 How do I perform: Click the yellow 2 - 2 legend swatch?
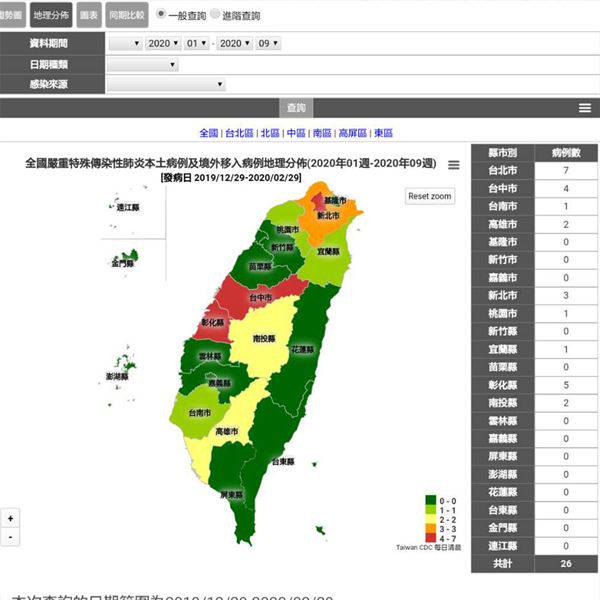pyautogui.click(x=430, y=519)
